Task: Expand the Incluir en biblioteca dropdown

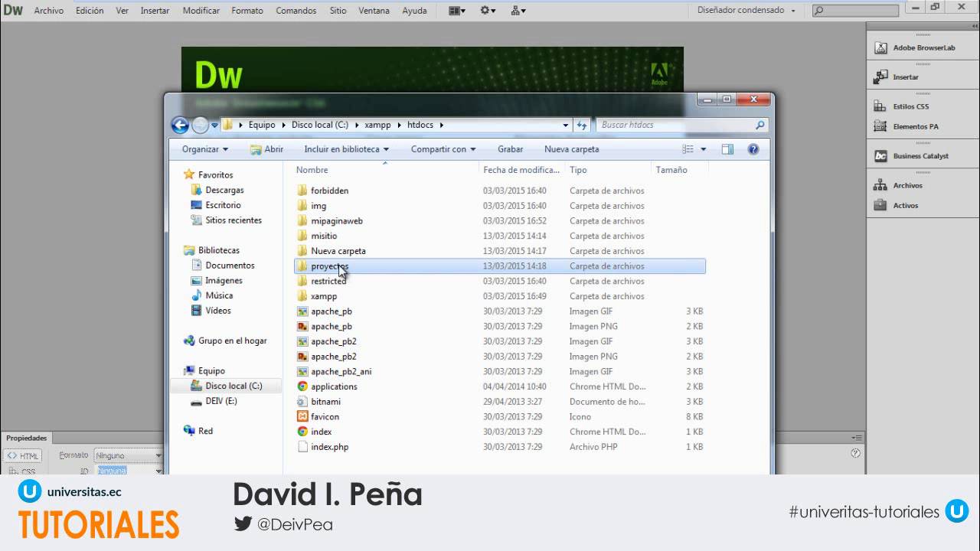Action: coord(347,149)
